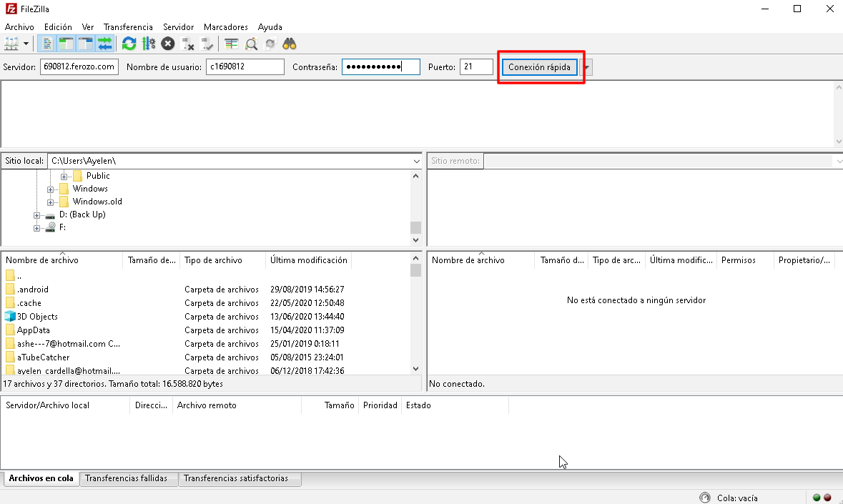
Task: Open the Ver menu
Action: point(88,27)
